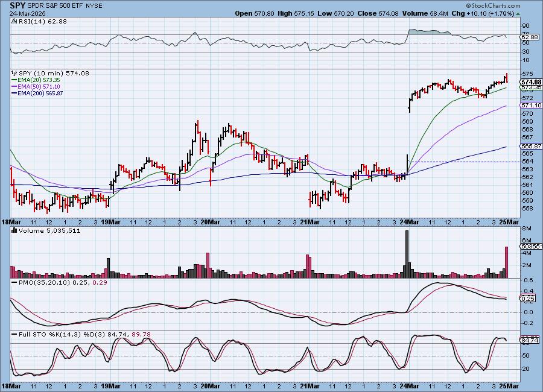543x392 pixels.
Task: Click the SPY (10 min) 574.08 label
Action: (54, 73)
